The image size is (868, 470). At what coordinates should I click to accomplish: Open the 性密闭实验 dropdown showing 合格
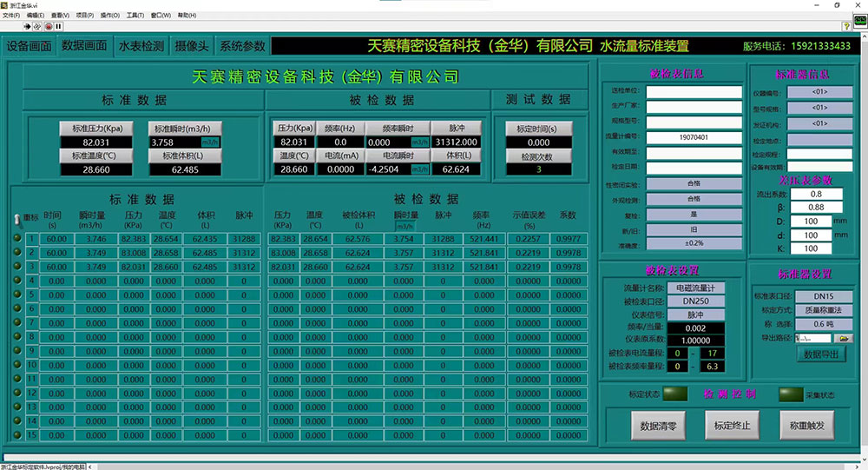pyautogui.click(x=694, y=183)
